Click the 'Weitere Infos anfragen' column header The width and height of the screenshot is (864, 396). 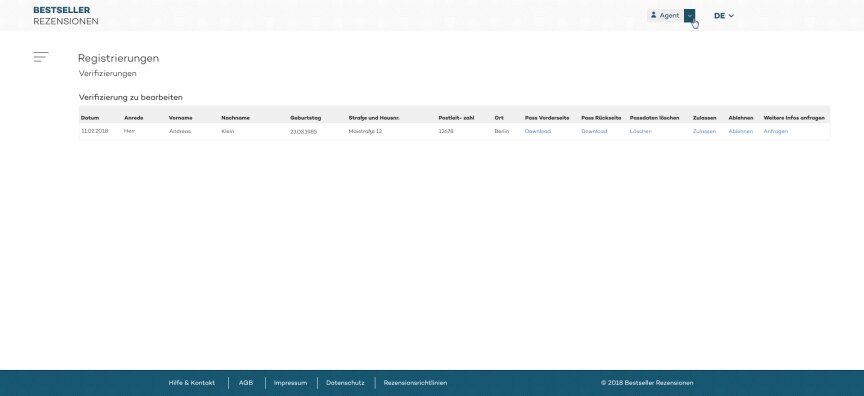tap(794, 118)
